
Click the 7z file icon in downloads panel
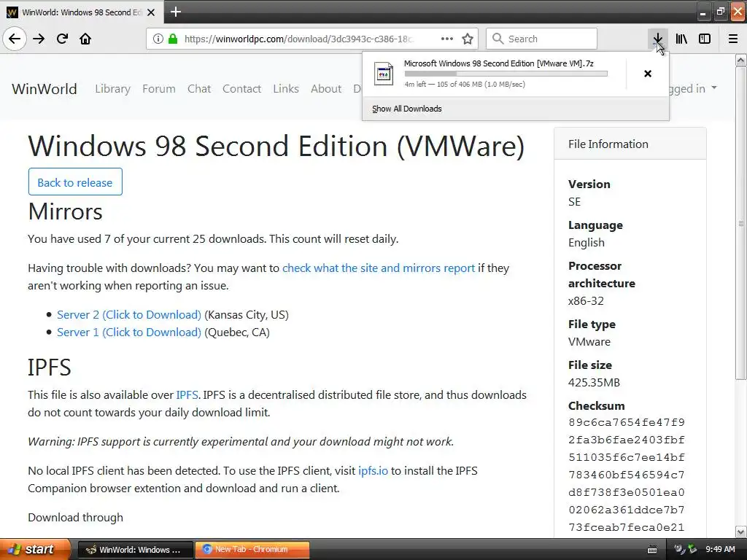(x=384, y=74)
